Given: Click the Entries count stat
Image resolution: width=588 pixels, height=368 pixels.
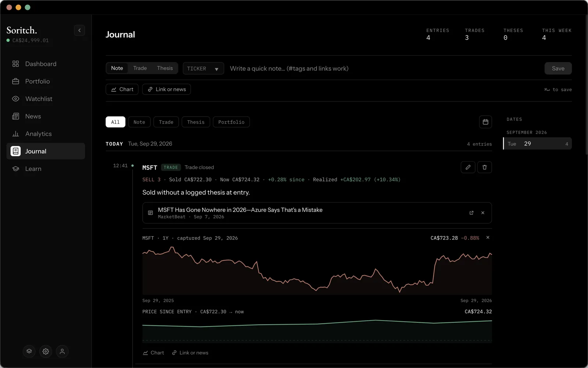Looking at the screenshot, I should (x=437, y=34).
